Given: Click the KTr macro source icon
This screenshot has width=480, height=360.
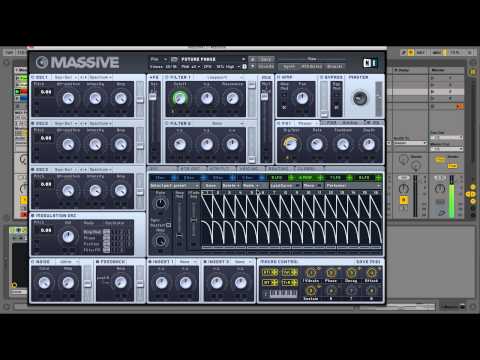Looking at the screenshot, I should coord(270,273).
